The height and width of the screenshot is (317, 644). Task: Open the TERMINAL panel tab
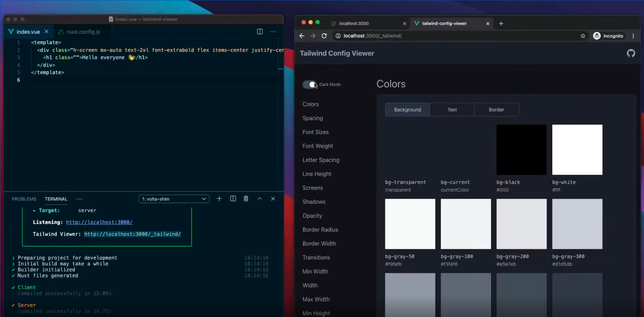[x=56, y=199]
